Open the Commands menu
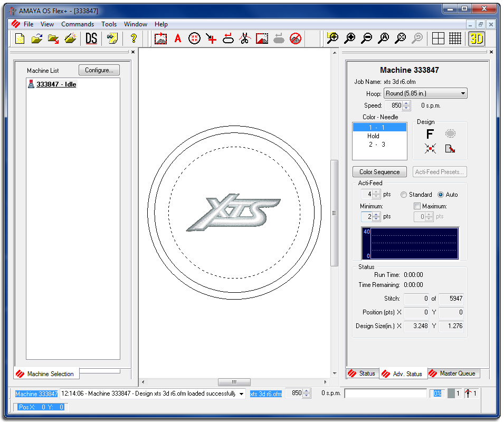Screen dimensions: 504x422 (78, 24)
